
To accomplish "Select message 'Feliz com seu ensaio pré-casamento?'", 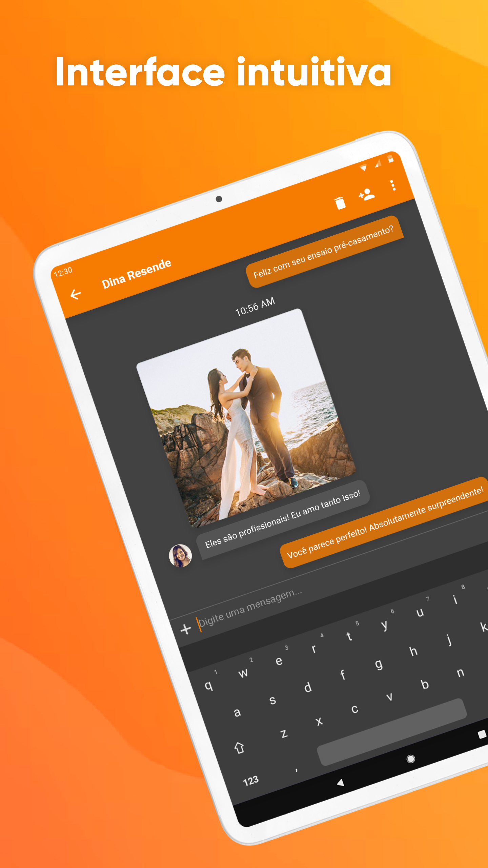I will (324, 251).
